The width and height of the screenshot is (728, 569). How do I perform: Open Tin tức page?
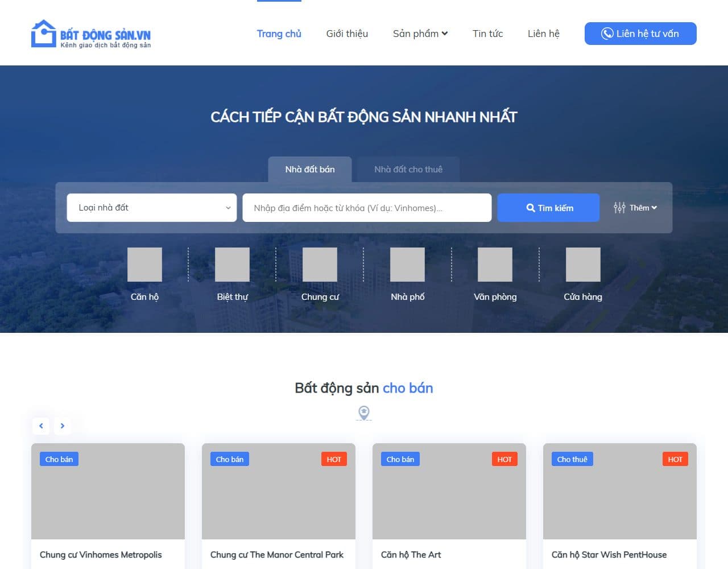tap(487, 34)
